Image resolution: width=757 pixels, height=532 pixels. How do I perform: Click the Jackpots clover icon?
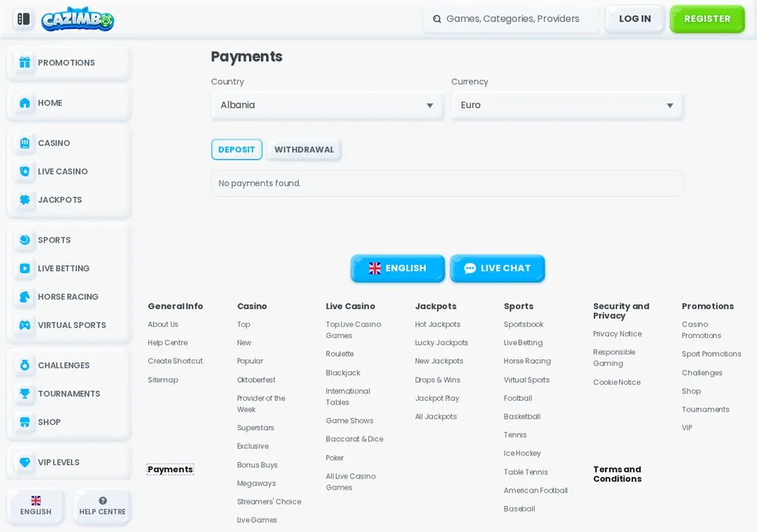[24, 200]
